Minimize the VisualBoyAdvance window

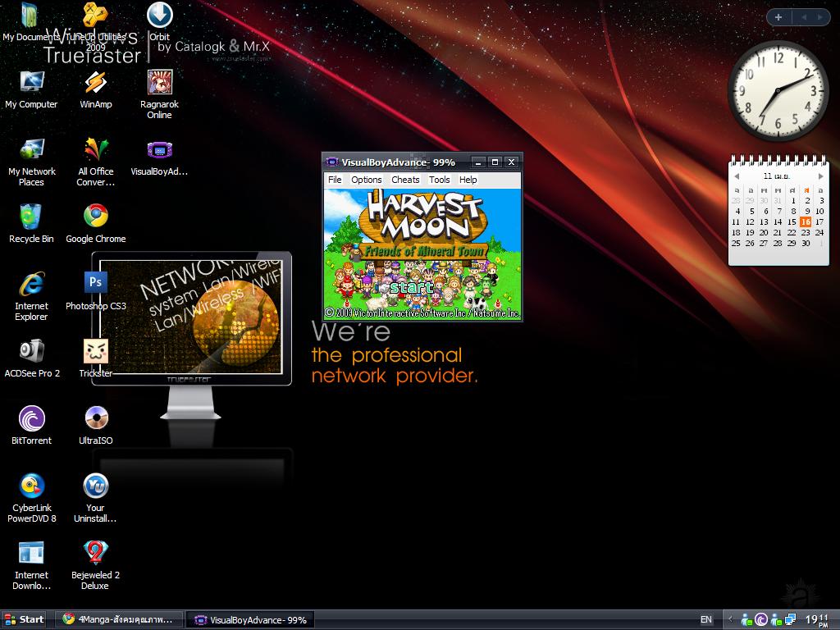478,162
